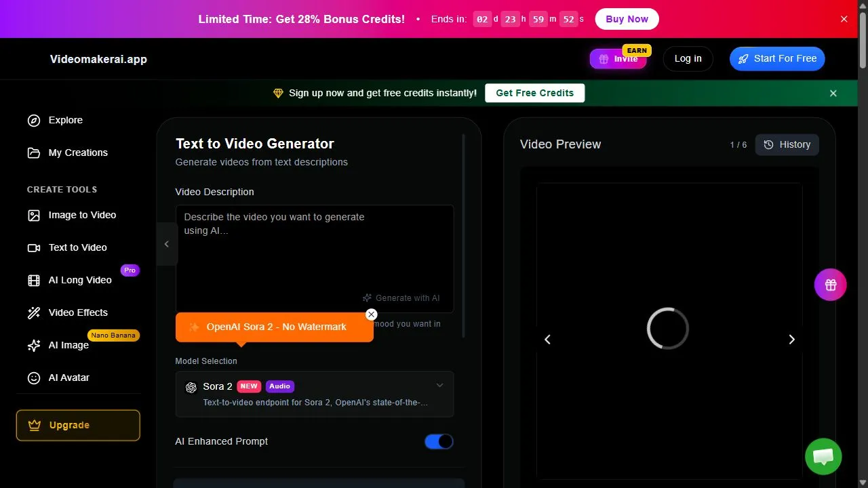Focus the Video Description text area
The image size is (868, 488).
(315, 258)
